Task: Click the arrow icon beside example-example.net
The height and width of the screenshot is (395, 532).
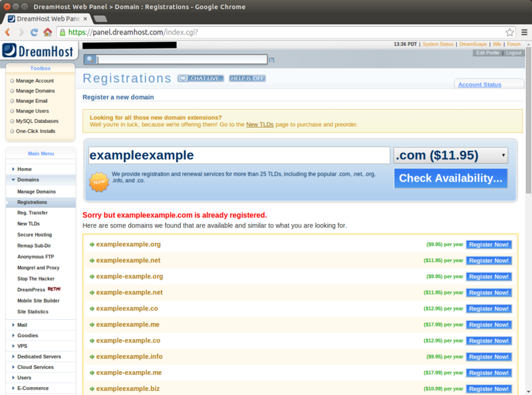Action: [92, 293]
